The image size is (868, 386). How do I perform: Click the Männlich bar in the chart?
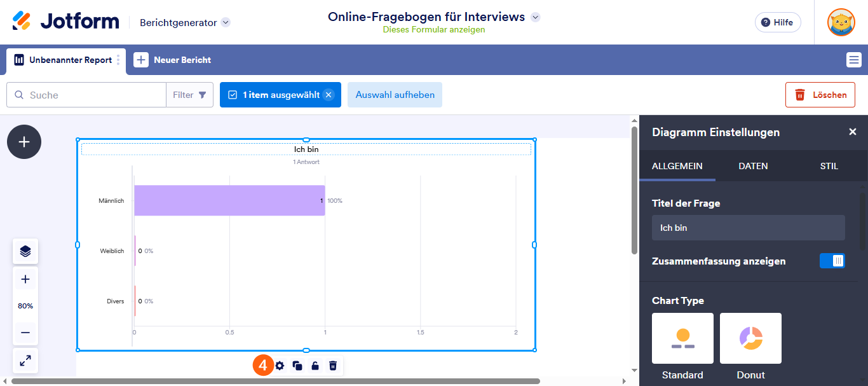(x=229, y=200)
